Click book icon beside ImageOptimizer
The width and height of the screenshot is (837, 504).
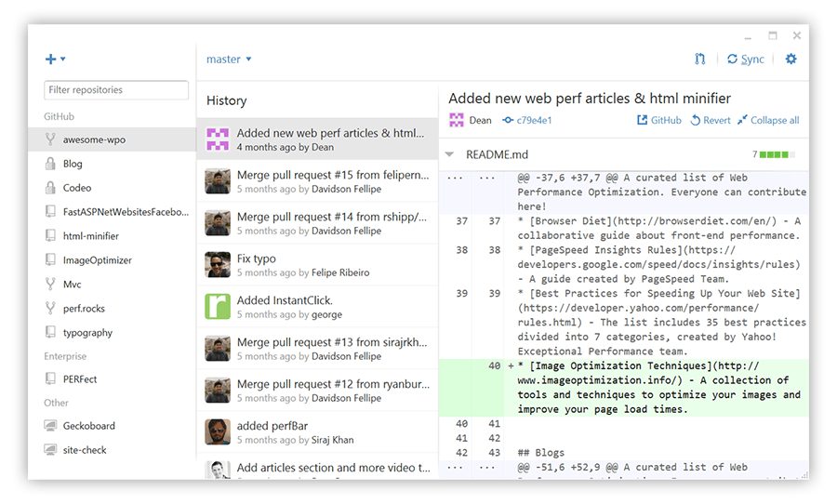[50, 259]
